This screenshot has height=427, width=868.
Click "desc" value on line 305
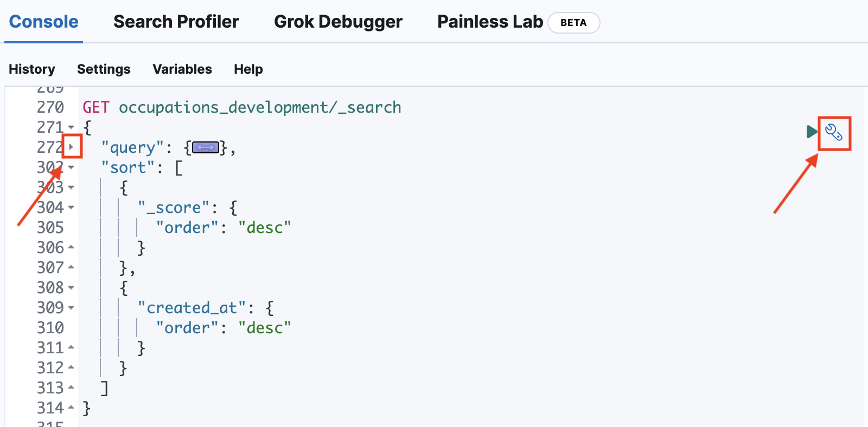pyautogui.click(x=265, y=228)
